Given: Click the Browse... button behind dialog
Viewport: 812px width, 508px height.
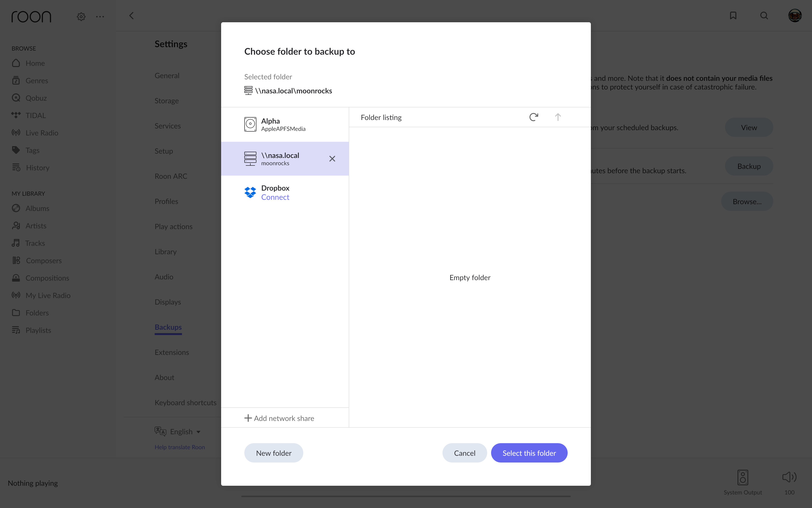Looking at the screenshot, I should tap(747, 202).
